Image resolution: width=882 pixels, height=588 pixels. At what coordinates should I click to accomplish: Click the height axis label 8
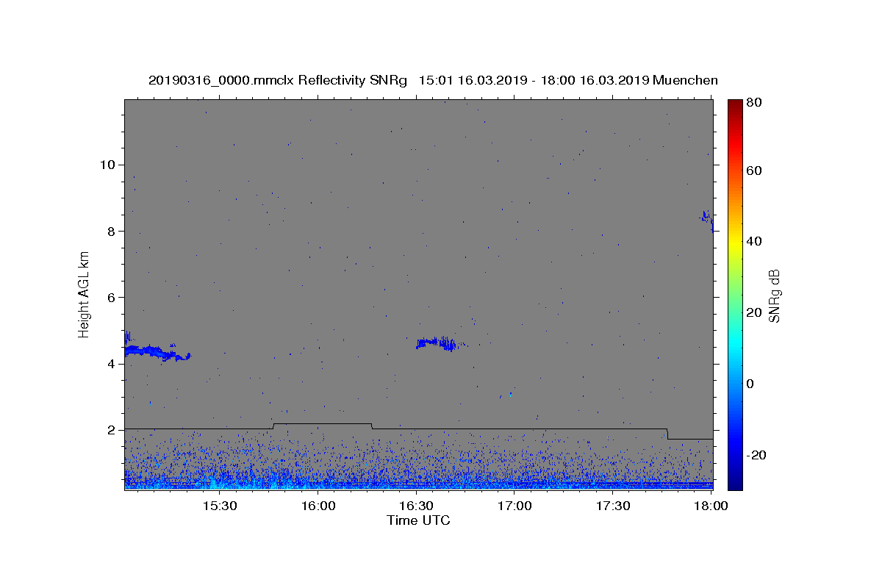111,231
